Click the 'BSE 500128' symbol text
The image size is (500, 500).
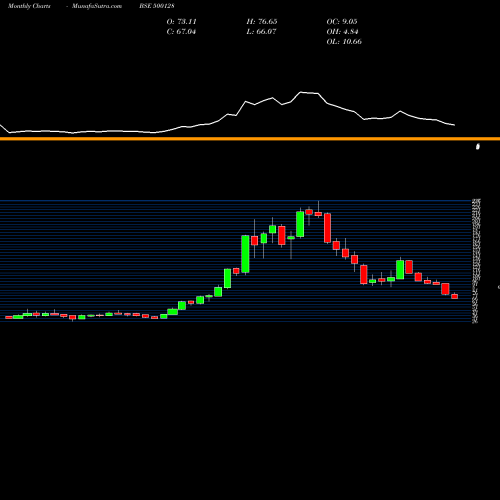[x=157, y=6]
